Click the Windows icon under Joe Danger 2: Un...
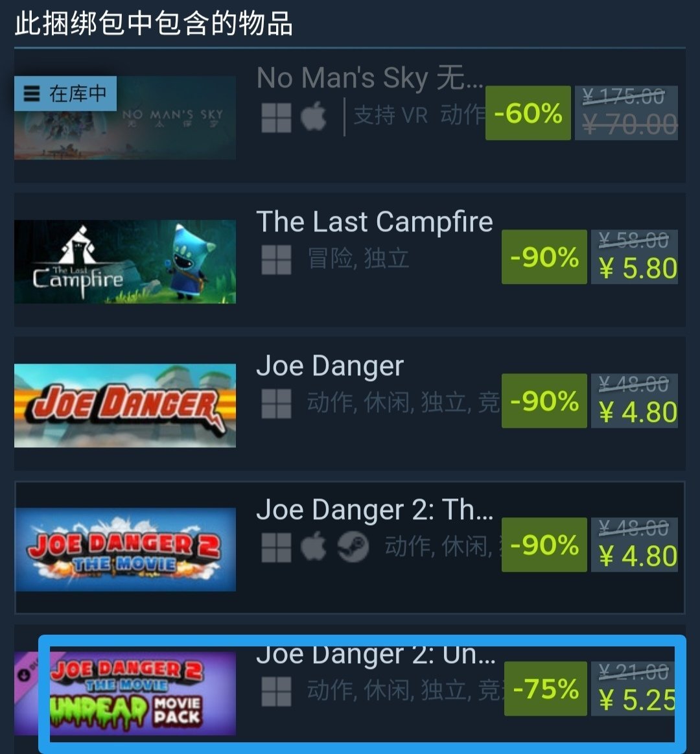The height and width of the screenshot is (754, 700). point(276,692)
